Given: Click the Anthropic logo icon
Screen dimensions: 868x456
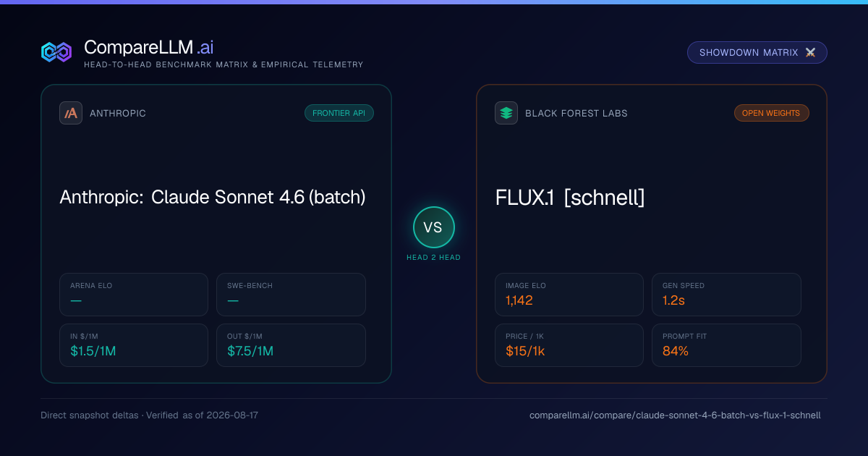Looking at the screenshot, I should tap(71, 113).
